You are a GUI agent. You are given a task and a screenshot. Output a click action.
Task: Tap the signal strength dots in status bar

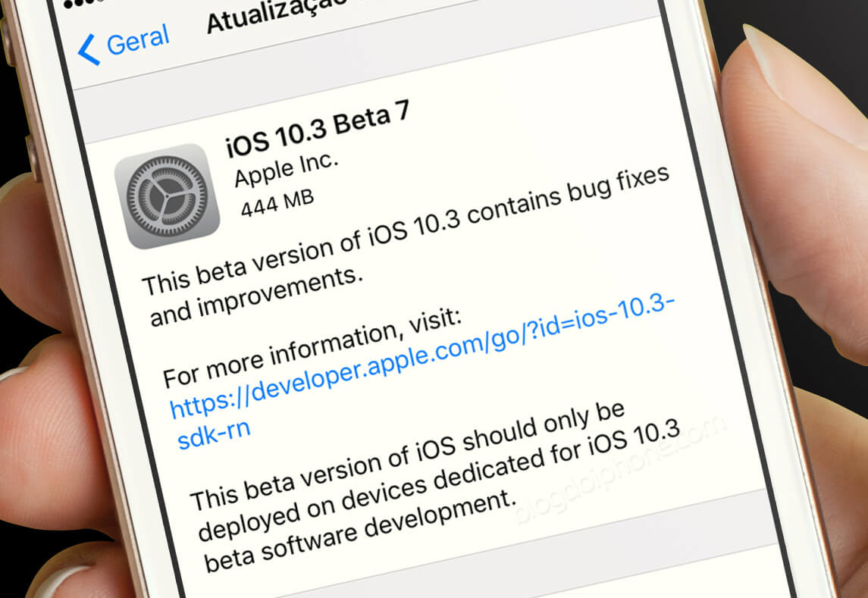point(84,5)
